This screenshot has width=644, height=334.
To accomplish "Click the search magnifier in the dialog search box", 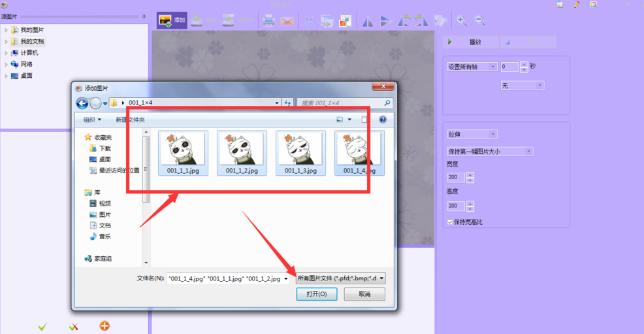I will [387, 103].
